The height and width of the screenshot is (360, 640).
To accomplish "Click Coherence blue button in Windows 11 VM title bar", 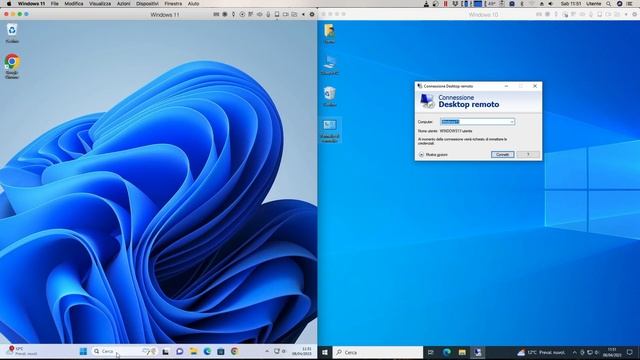I will [27, 14].
